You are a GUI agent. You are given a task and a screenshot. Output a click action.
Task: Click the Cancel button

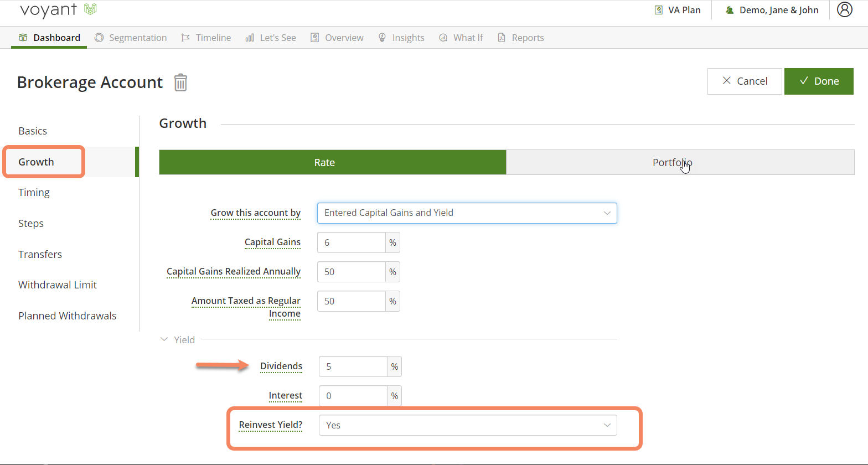[x=745, y=81]
